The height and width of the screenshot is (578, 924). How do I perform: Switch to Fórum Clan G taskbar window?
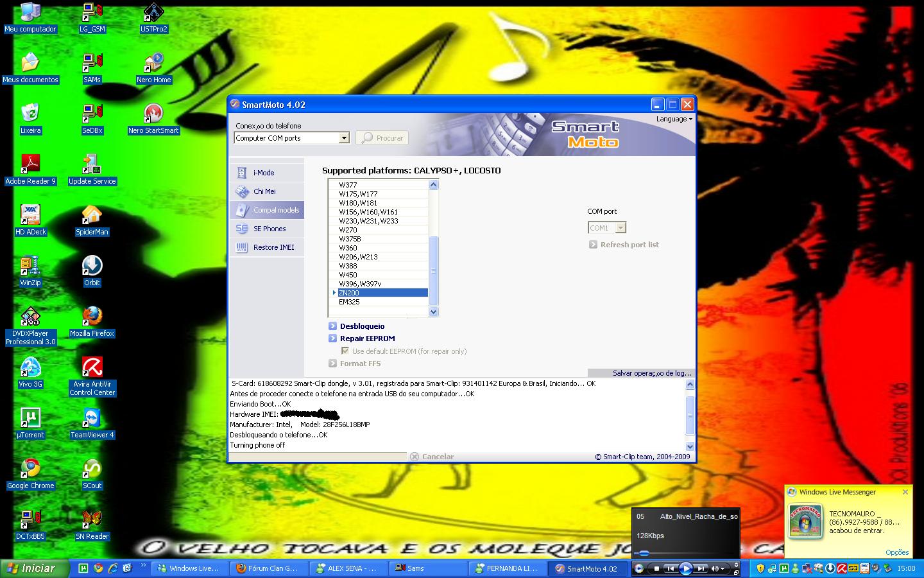point(268,568)
